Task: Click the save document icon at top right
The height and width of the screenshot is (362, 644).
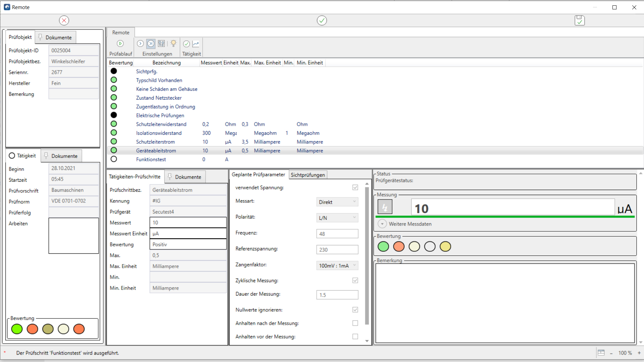Action: click(x=579, y=20)
